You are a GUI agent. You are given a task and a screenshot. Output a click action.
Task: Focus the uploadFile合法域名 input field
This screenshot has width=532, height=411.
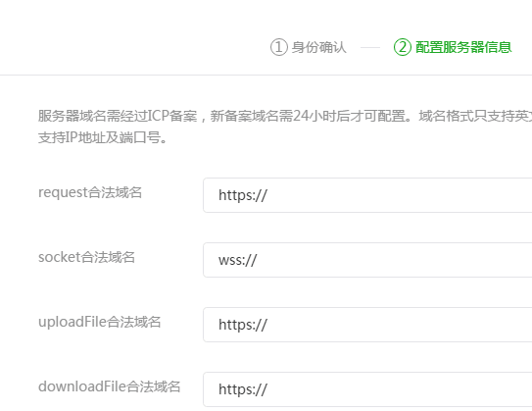(x=367, y=325)
